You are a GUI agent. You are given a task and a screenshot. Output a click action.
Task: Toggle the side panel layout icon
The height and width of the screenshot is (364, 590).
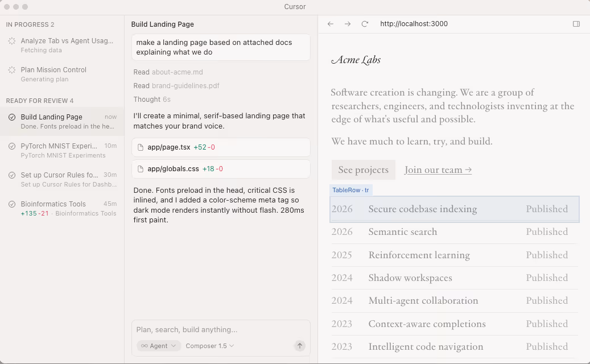576,24
